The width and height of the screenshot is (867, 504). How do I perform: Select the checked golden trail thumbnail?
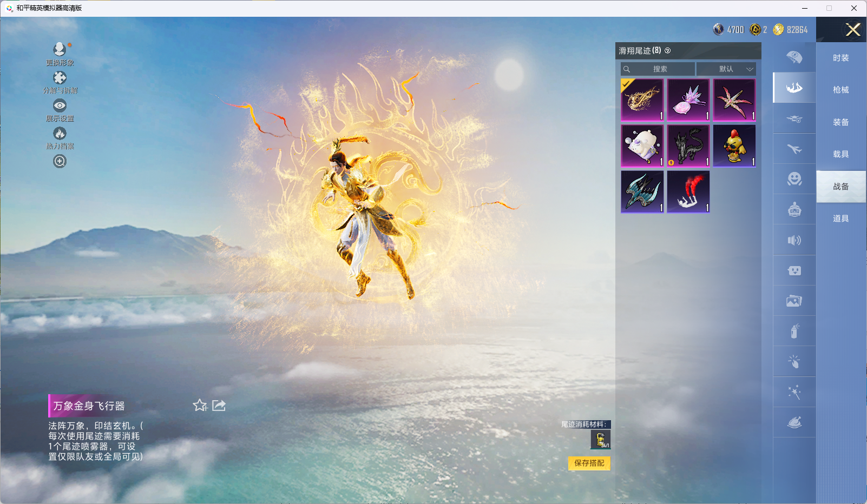pos(642,100)
